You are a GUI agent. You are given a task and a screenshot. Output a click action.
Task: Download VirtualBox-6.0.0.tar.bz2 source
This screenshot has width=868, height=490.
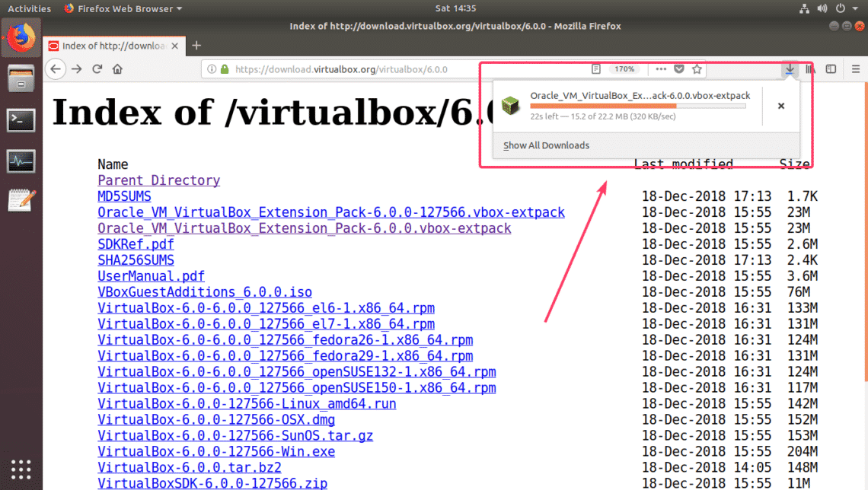(190, 467)
